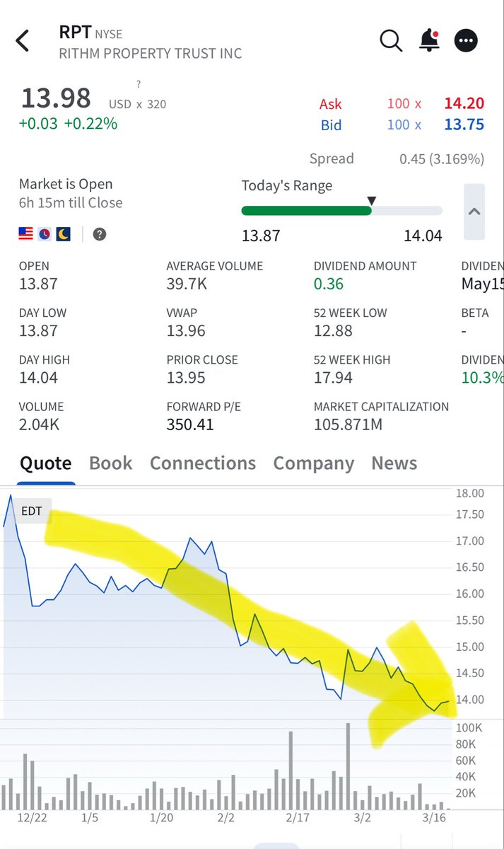
Task: Tap the Ask price 14.20
Action: pos(464,104)
